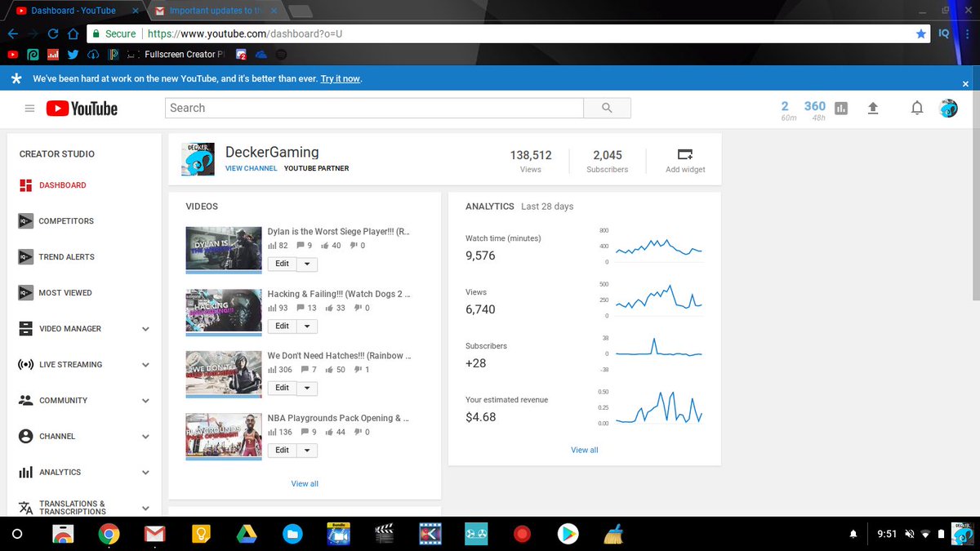
Task: Open Edit dropdown arrow for NBA Playgrounds video
Action: point(307,450)
